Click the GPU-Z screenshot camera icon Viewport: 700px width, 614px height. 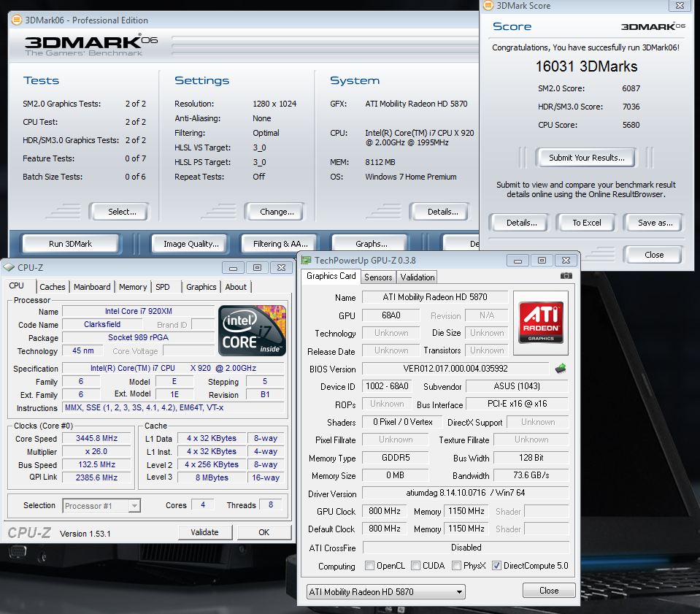[566, 275]
